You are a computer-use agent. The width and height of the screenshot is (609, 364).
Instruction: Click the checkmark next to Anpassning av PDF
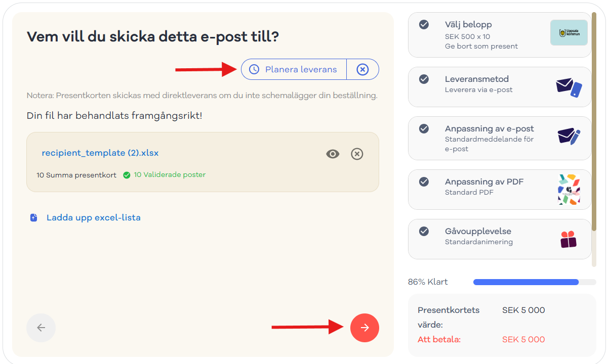[424, 181]
